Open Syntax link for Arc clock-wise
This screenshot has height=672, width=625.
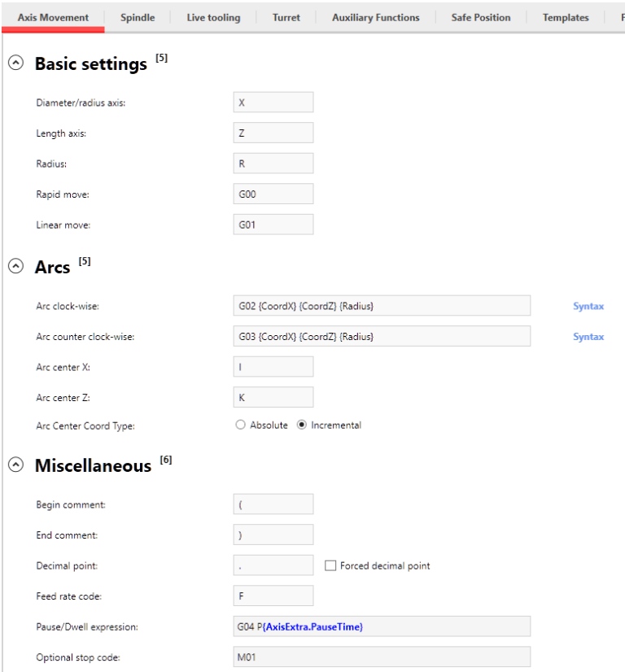pos(588,306)
